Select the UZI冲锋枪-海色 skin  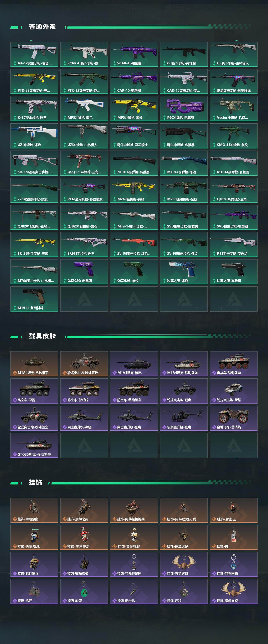[x=34, y=136]
